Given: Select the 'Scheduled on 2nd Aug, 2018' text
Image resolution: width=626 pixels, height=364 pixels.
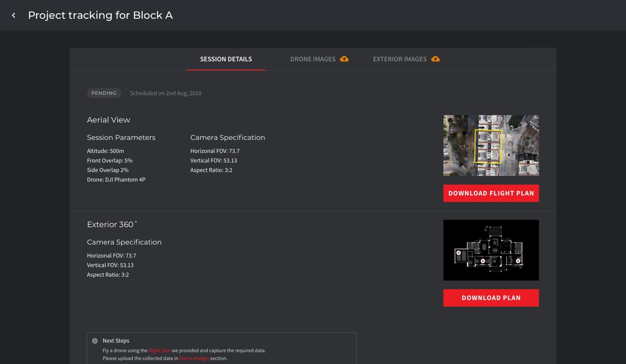Looking at the screenshot, I should (x=166, y=93).
